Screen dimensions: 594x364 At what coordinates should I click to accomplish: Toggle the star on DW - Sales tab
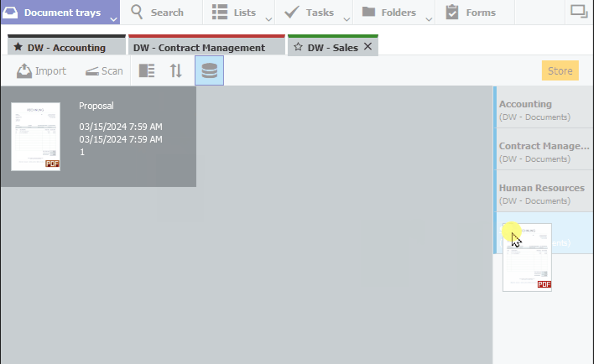298,48
